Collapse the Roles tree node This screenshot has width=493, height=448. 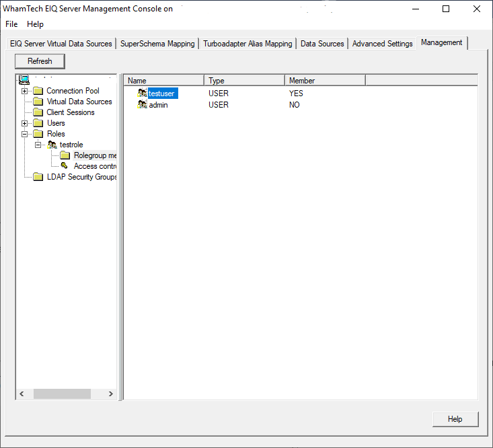25,134
